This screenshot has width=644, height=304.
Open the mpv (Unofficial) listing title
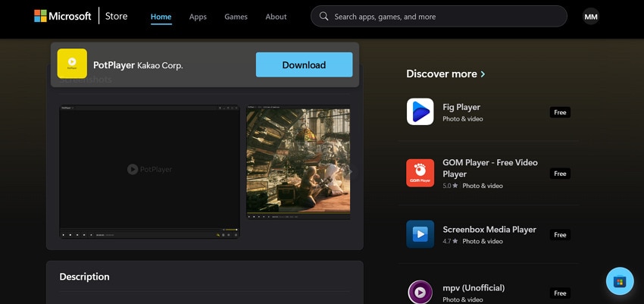click(x=474, y=287)
